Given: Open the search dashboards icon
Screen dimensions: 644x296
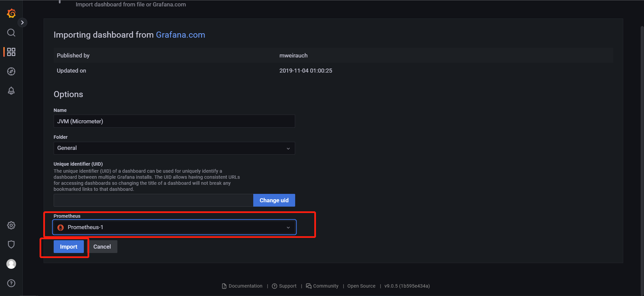Looking at the screenshot, I should pos(11,33).
